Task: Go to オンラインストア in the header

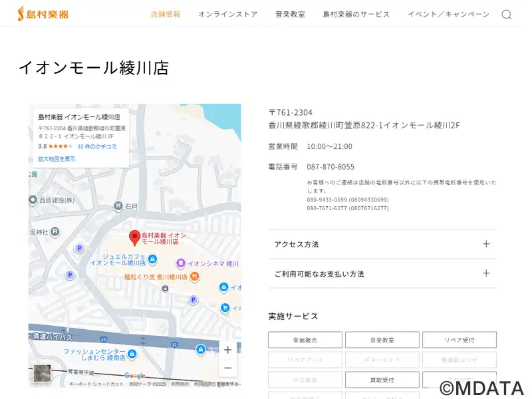Action: [x=228, y=14]
